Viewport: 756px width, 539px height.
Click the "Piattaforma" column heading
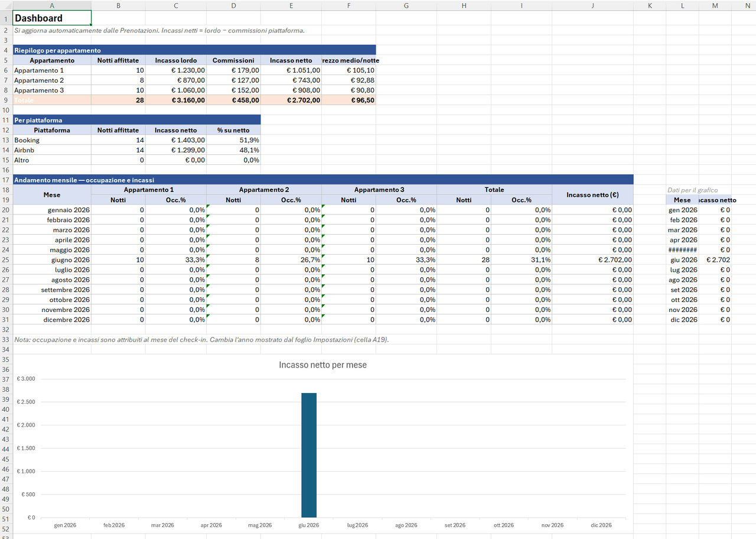(52, 130)
